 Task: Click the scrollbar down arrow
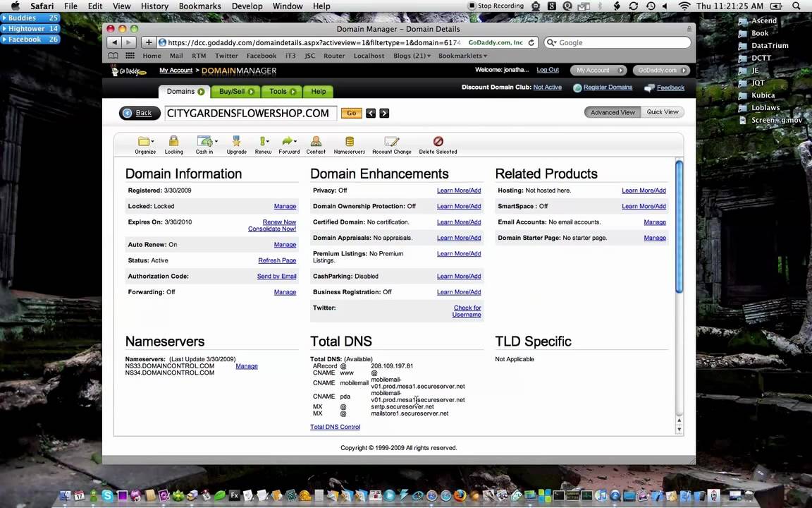pyautogui.click(x=679, y=429)
